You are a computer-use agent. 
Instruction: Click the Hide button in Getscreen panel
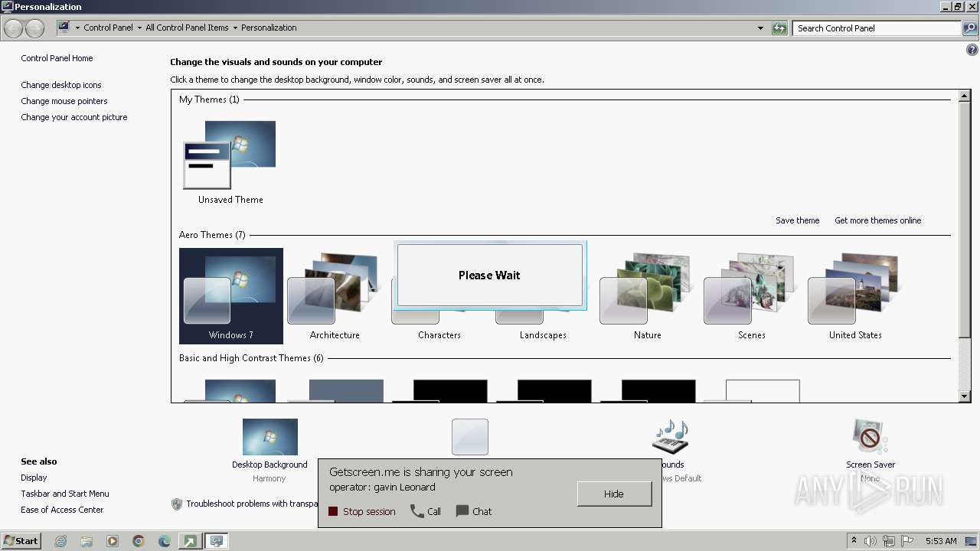pos(614,494)
